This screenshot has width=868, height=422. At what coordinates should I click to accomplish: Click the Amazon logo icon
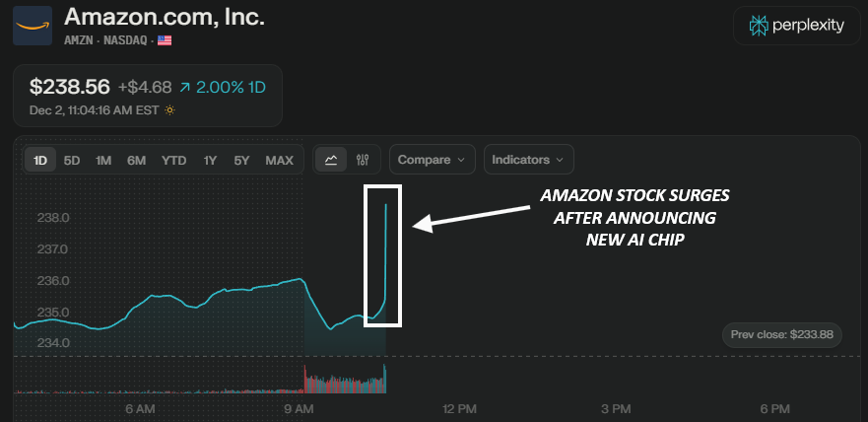pyautogui.click(x=33, y=27)
